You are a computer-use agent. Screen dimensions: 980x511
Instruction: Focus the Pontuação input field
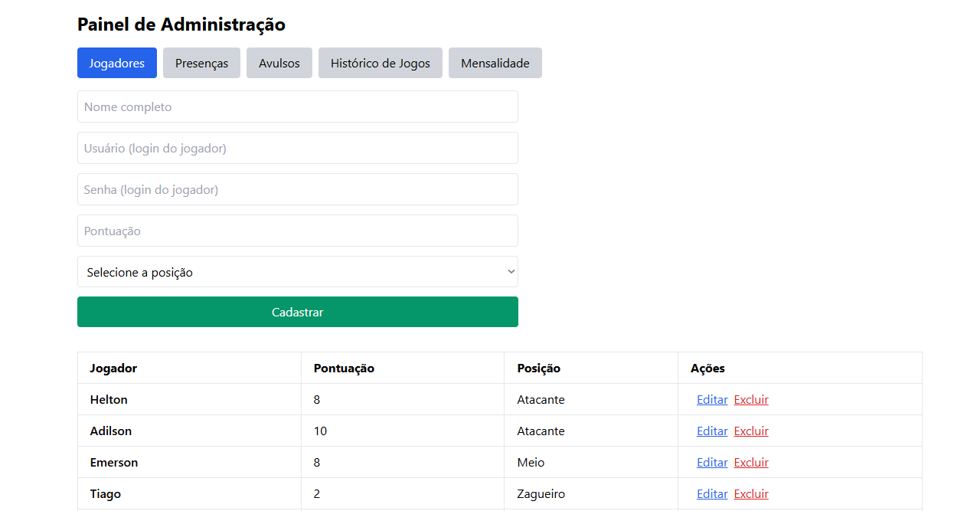(298, 231)
